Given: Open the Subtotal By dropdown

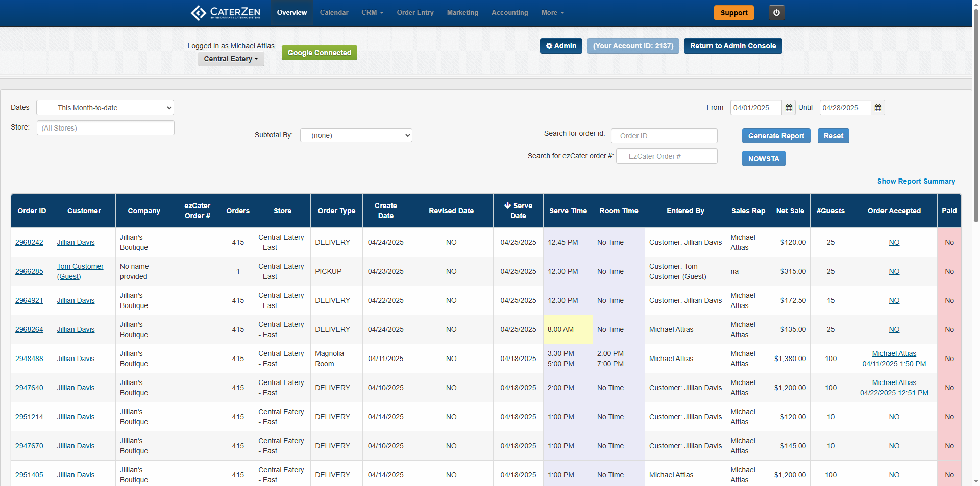Looking at the screenshot, I should [356, 135].
